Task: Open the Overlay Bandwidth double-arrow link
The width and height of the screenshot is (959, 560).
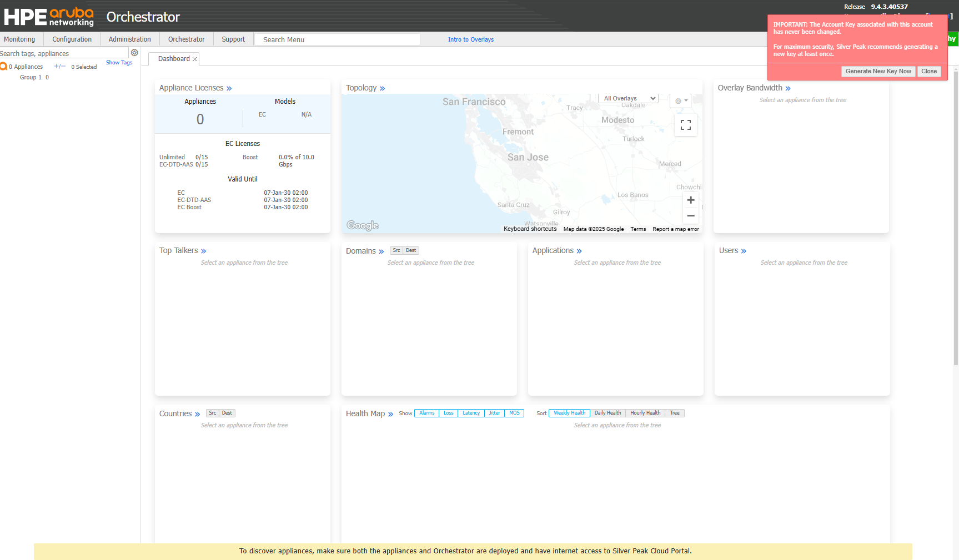Action: pyautogui.click(x=788, y=88)
